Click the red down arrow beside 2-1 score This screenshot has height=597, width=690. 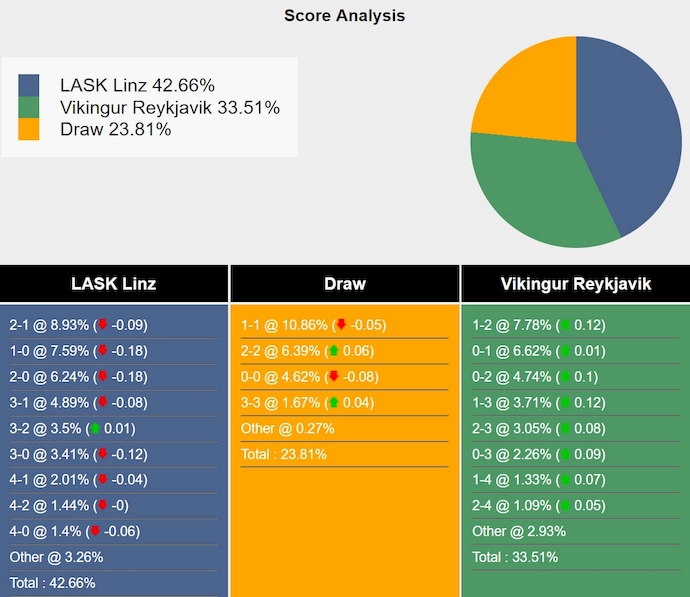click(x=102, y=325)
